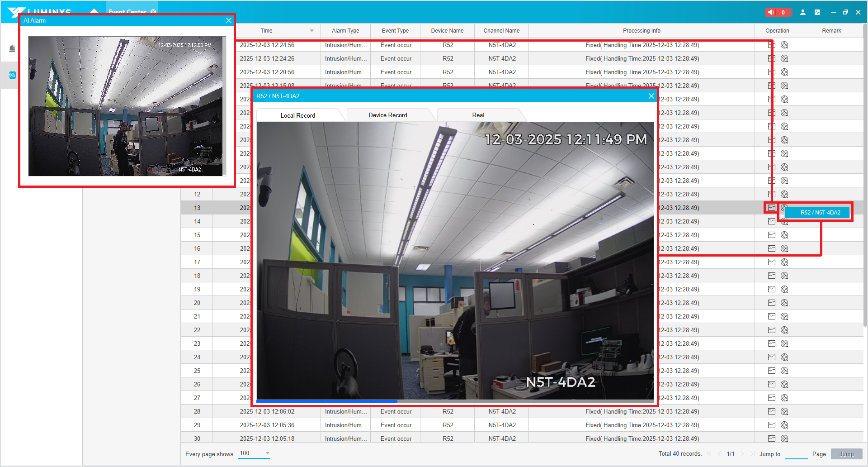Expand the Every page shows 100 dropdown
868x467 pixels.
pyautogui.click(x=267, y=453)
